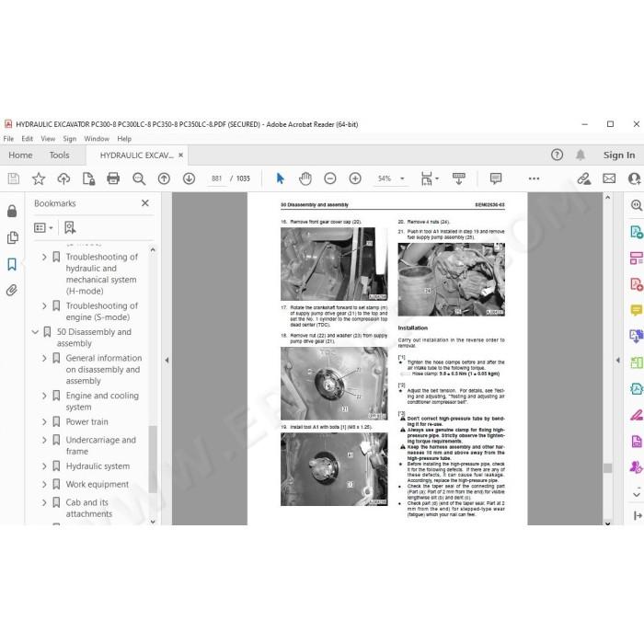Screen dimensions: 644x644
Task: Expand Hydraulic system bookmark
Action: click(x=44, y=466)
